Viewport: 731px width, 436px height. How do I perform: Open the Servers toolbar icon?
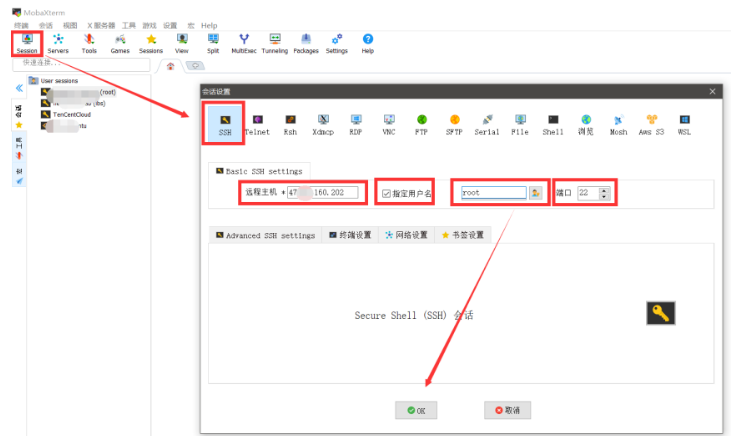click(58, 44)
